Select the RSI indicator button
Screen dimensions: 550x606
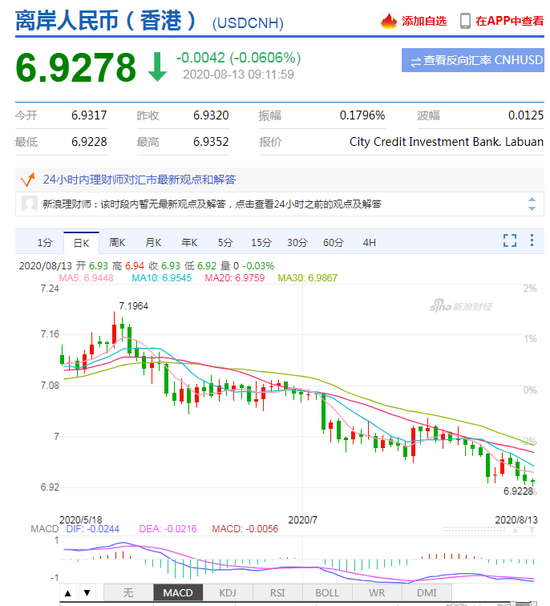click(x=278, y=592)
